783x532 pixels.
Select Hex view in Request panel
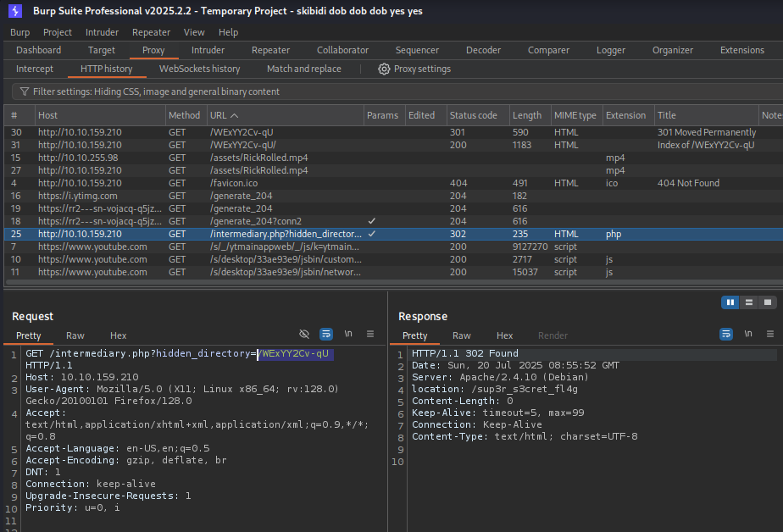click(118, 335)
